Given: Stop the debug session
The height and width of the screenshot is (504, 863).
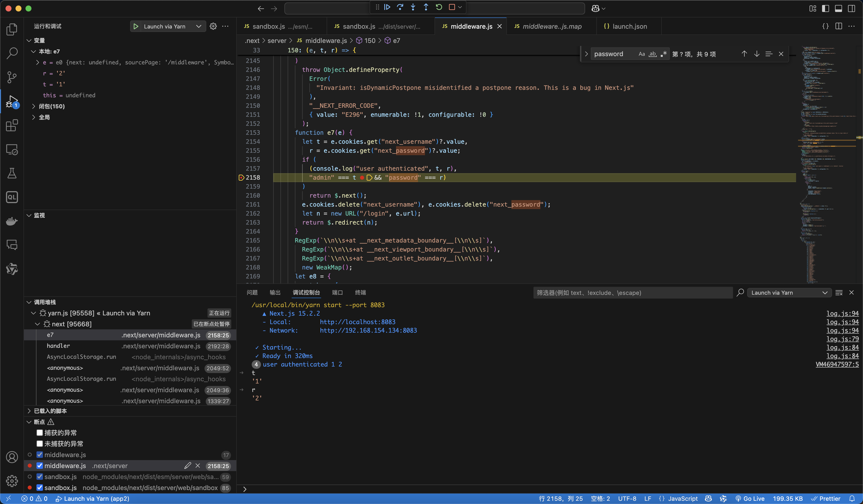Looking at the screenshot, I should point(452,7).
